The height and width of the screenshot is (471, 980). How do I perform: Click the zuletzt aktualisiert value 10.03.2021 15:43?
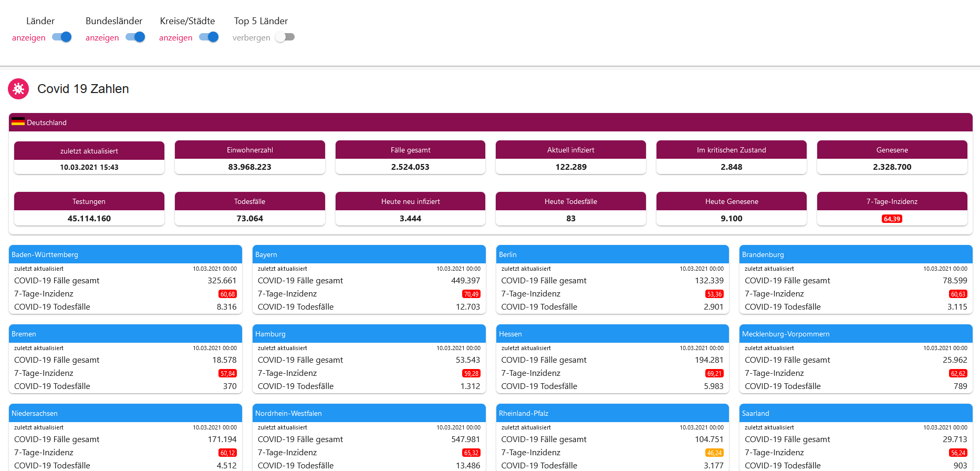89,167
